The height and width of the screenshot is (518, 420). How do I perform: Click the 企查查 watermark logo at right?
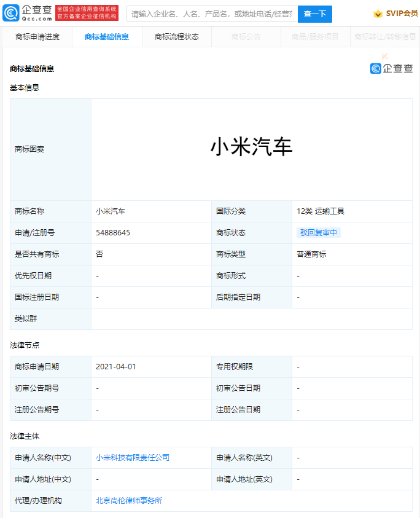(x=391, y=68)
